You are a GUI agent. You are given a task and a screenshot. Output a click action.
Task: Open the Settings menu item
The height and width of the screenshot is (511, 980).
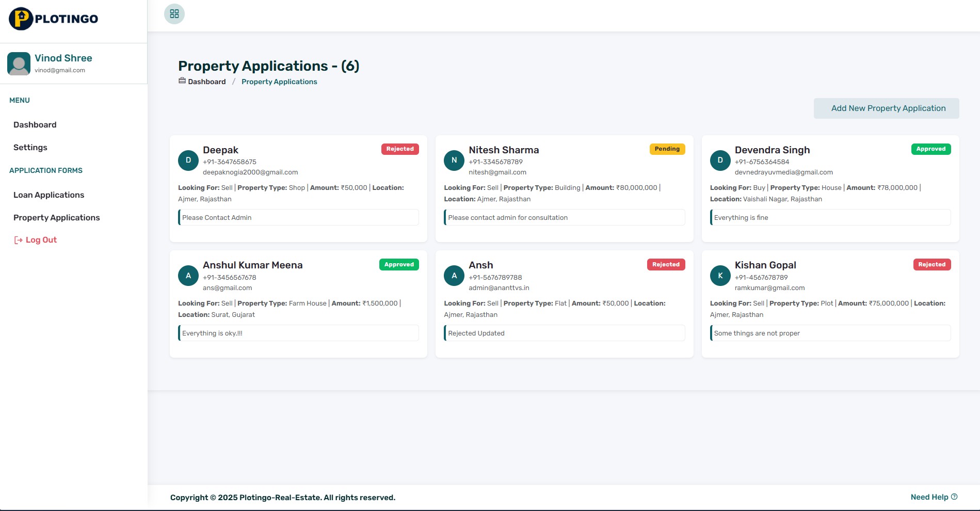30,147
